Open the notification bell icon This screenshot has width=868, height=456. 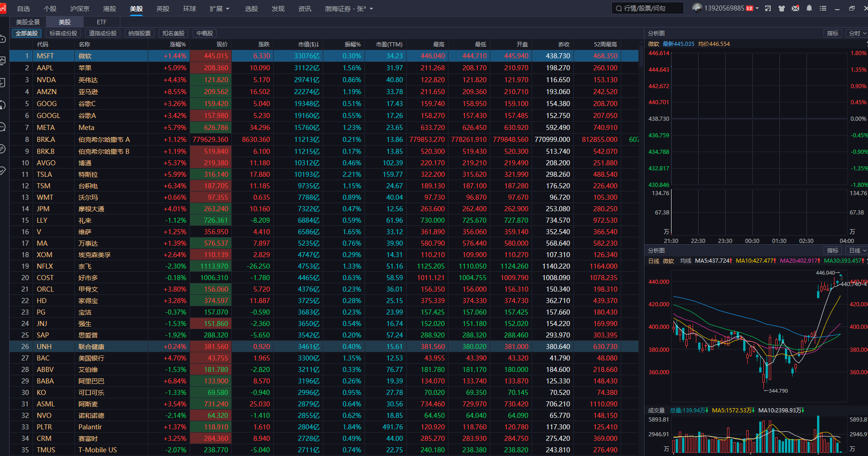click(x=809, y=9)
